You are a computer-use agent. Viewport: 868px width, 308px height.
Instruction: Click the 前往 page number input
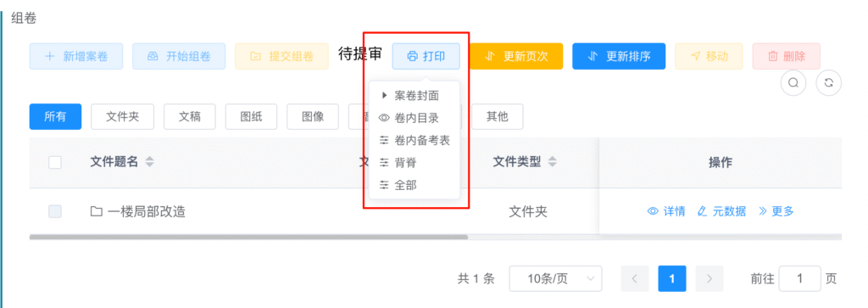800,278
